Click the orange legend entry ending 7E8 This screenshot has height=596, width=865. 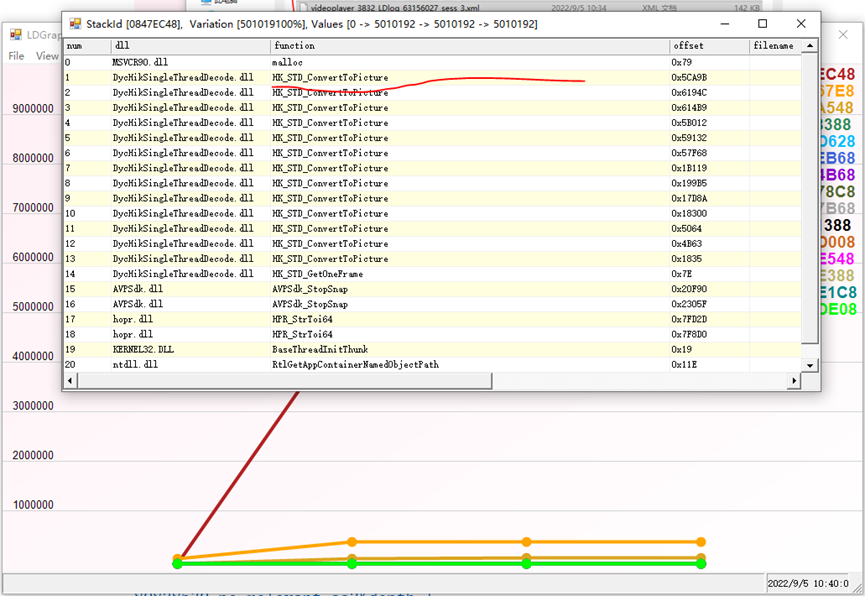point(837,91)
